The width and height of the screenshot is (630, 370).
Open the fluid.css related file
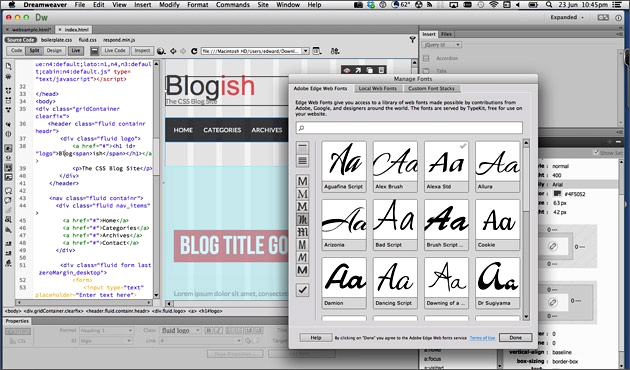pos(87,40)
